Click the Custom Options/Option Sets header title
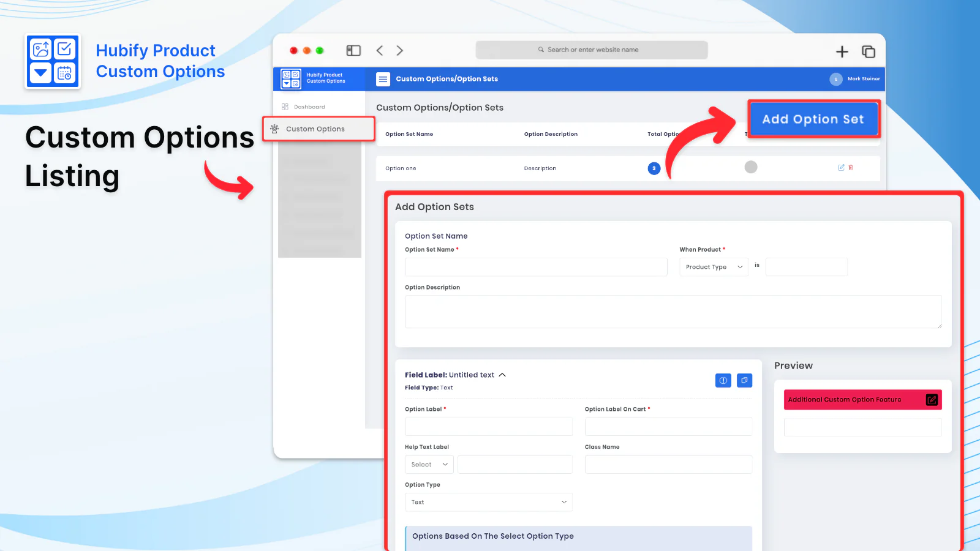980x551 pixels. [x=447, y=79]
